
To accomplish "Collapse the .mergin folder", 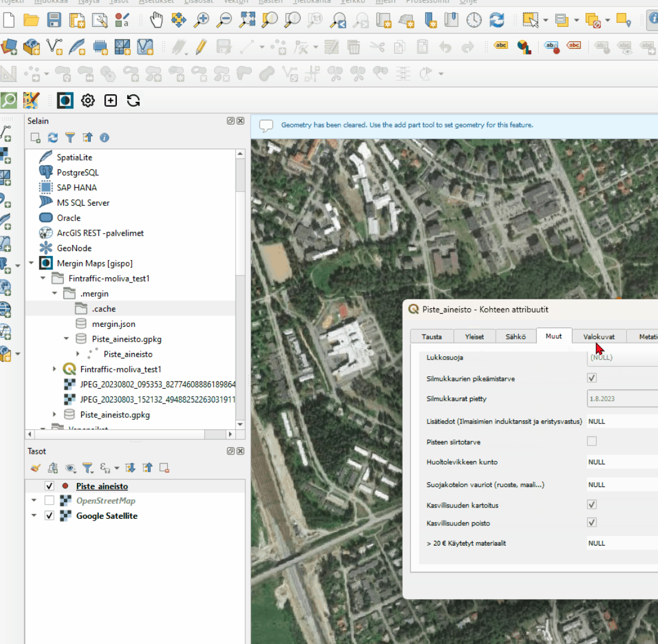I will pos(54,293).
